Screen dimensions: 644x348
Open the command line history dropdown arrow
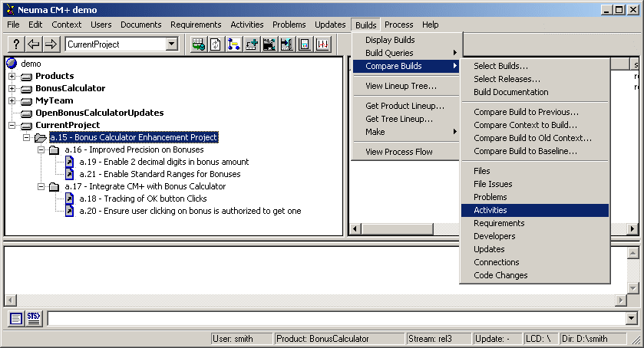point(631,318)
